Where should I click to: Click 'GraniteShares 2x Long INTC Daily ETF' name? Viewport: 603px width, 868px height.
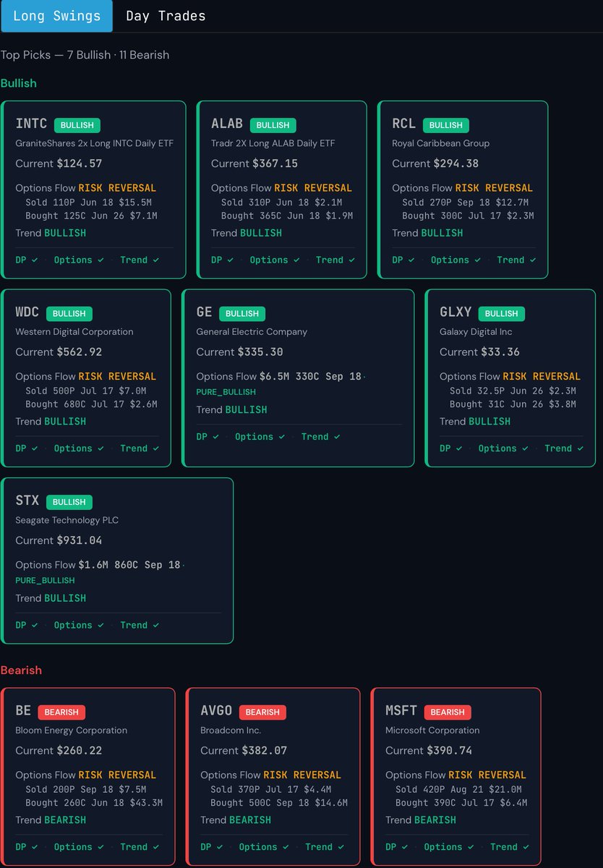[95, 143]
